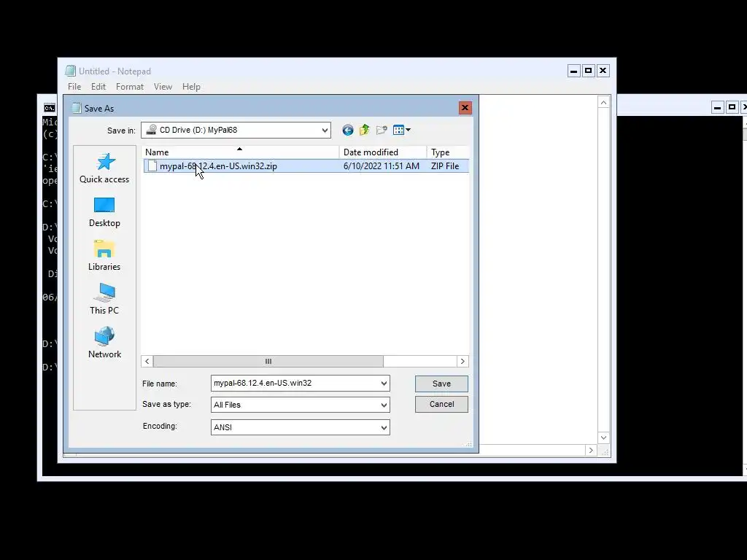Image resolution: width=747 pixels, height=560 pixels.
Task: Minimize the Command Prompt window
Action: (718, 107)
